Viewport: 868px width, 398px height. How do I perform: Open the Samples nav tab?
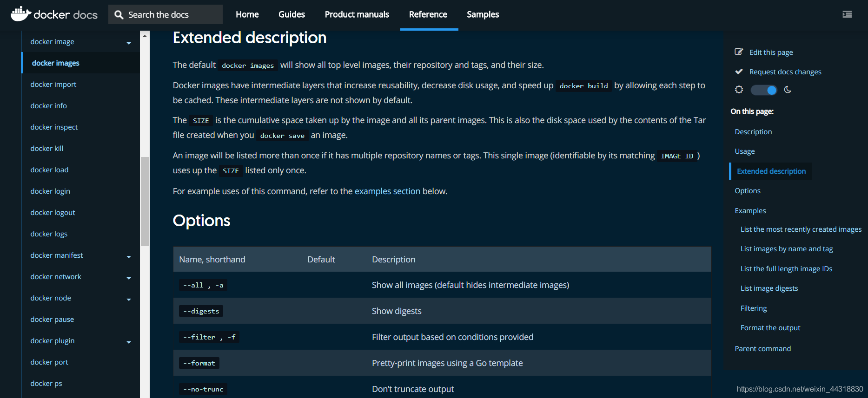pos(483,14)
